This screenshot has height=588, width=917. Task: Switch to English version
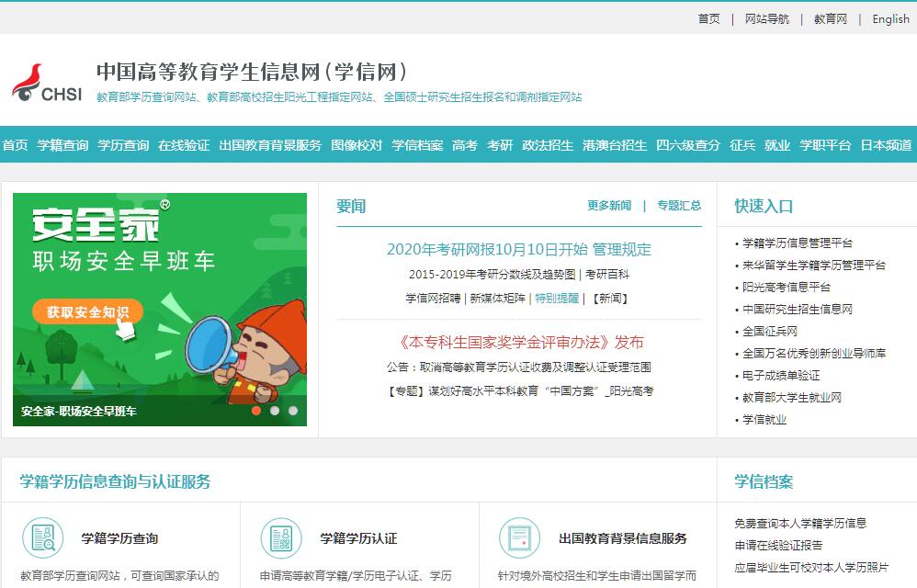[890, 18]
